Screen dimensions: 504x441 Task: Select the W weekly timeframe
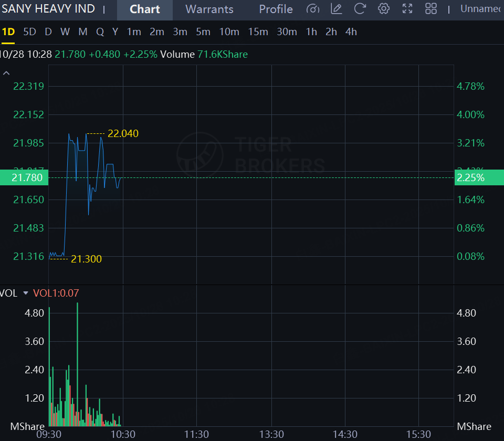coord(65,32)
